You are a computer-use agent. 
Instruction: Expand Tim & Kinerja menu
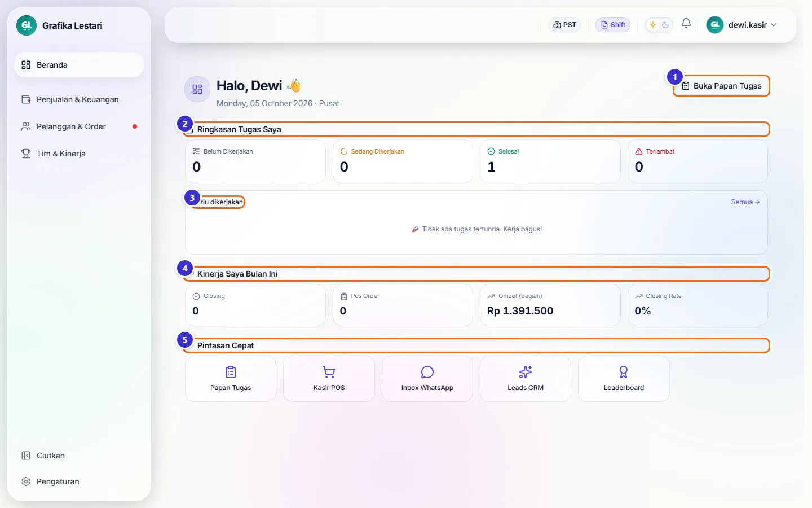point(79,154)
